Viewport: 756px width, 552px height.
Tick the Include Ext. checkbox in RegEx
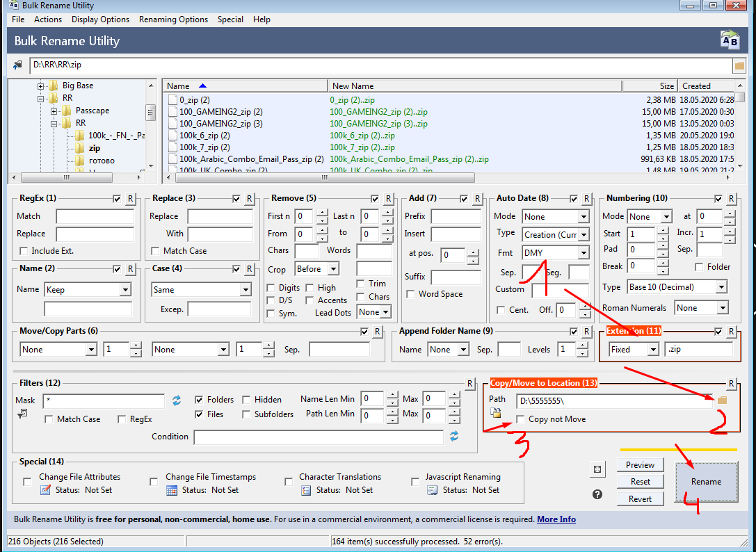(24, 251)
